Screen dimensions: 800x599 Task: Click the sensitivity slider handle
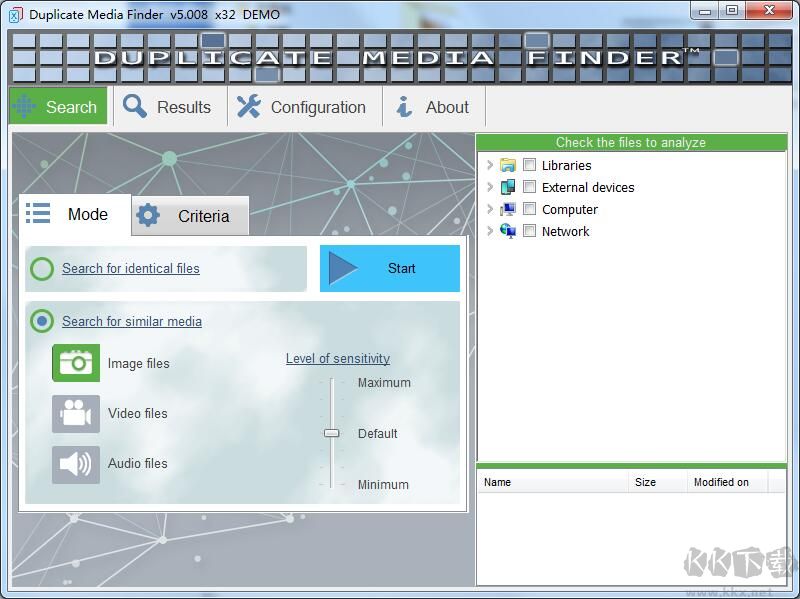click(x=332, y=433)
